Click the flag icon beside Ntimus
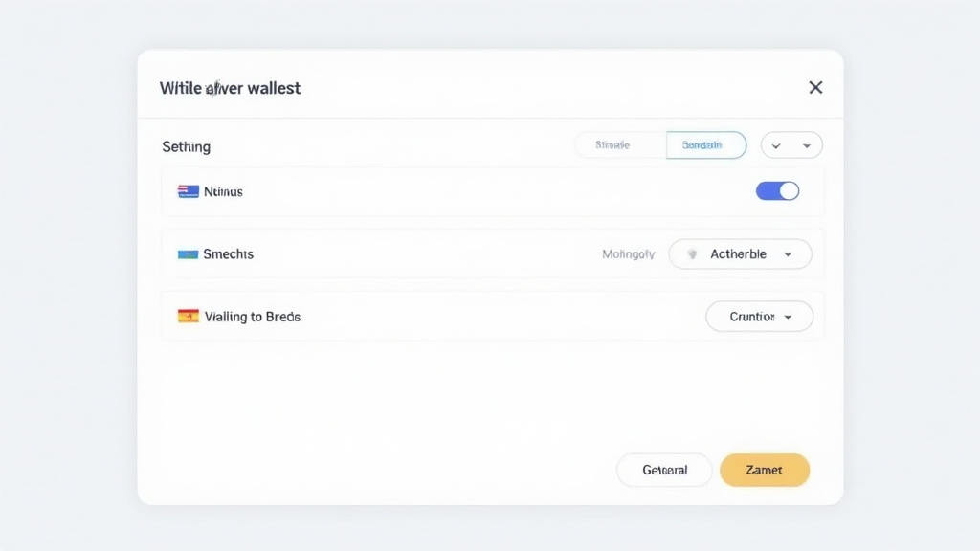Image resolution: width=980 pixels, height=551 pixels. click(x=188, y=191)
